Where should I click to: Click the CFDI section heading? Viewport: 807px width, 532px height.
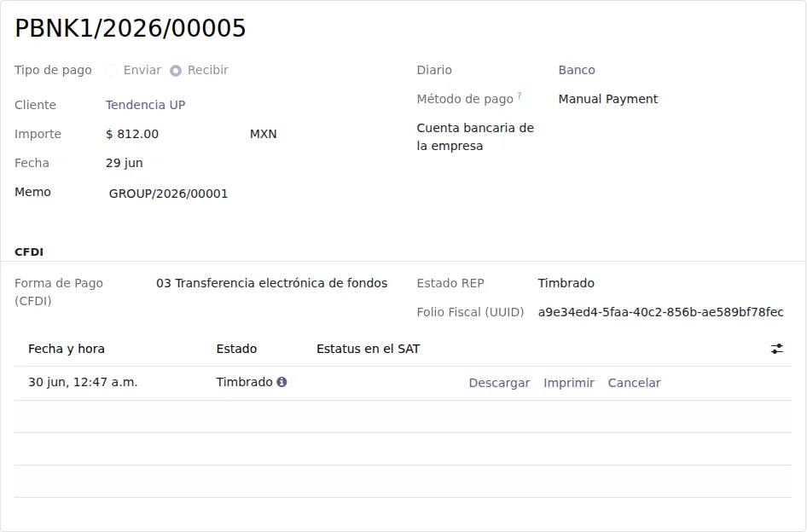(29, 252)
